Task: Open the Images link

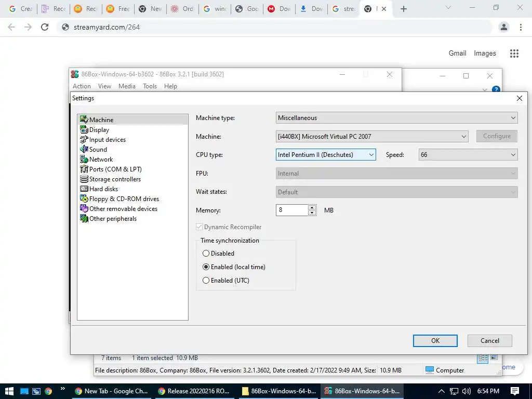Action: [485, 54]
